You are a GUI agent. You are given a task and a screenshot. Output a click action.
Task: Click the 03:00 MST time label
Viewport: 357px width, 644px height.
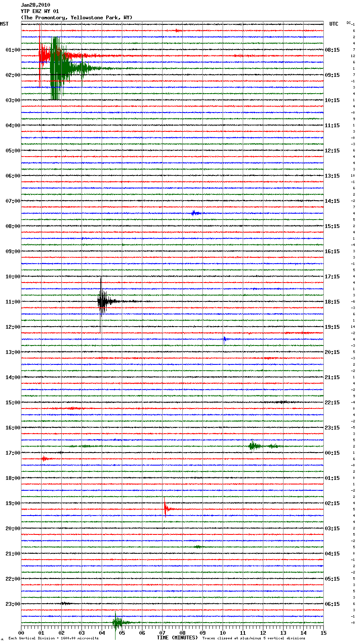click(13, 100)
